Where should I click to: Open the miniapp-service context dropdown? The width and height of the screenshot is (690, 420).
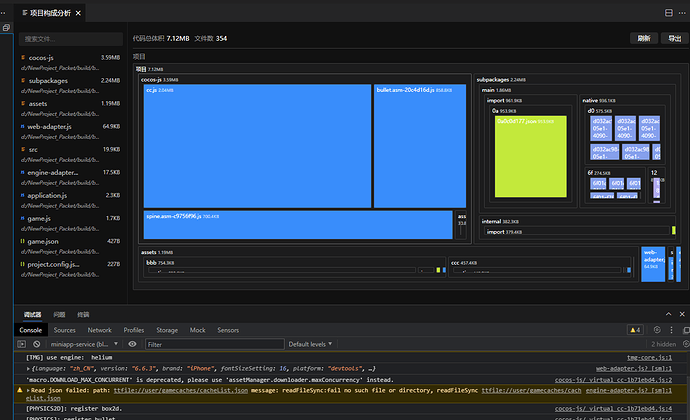(80, 344)
